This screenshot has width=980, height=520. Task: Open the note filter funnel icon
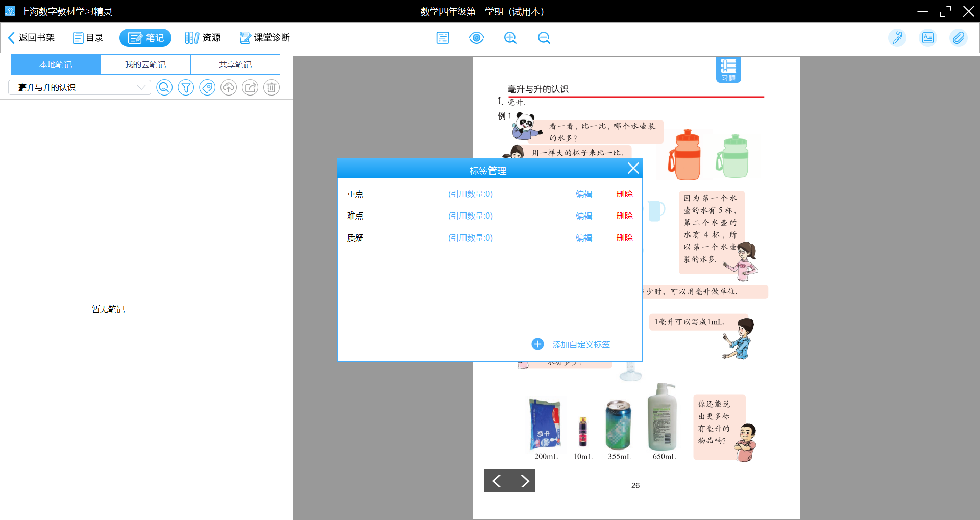click(x=186, y=88)
